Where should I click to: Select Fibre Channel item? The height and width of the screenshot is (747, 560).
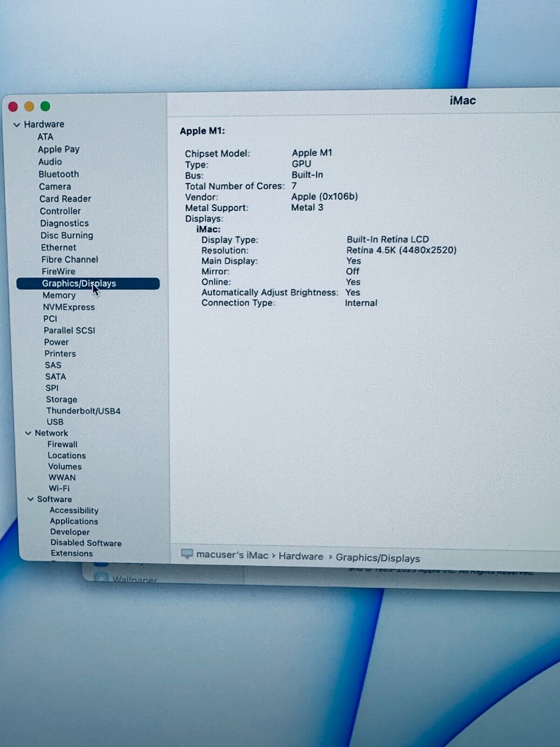(70, 259)
